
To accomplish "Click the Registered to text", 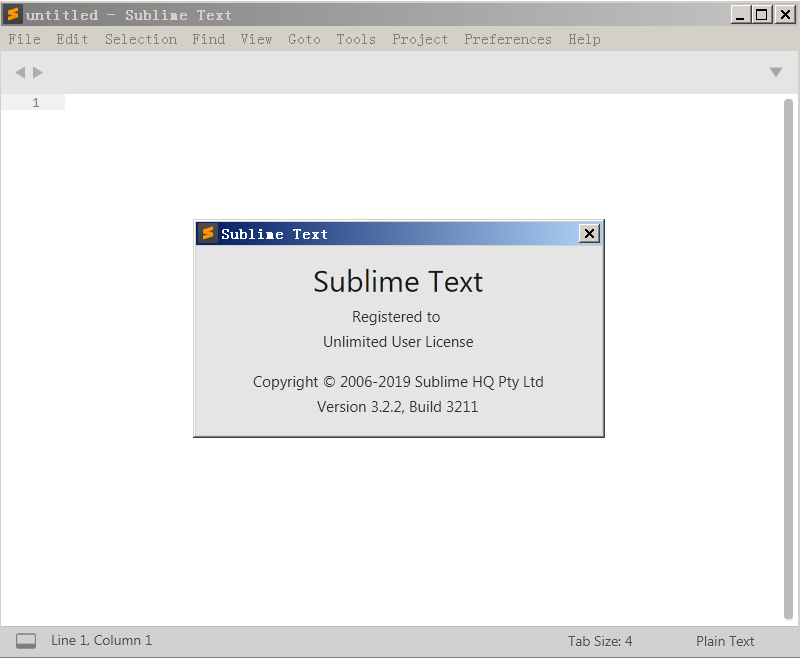I will (396, 317).
